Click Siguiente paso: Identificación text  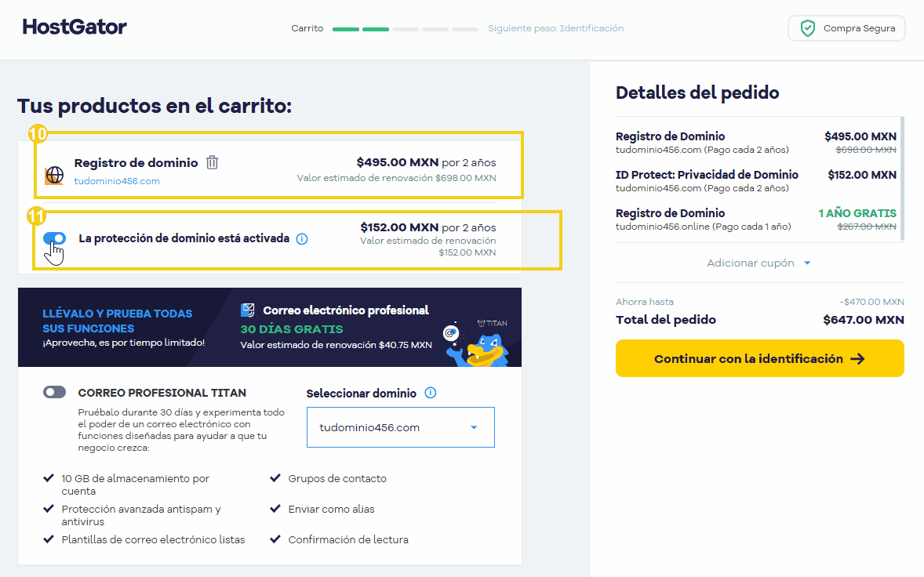click(x=555, y=28)
